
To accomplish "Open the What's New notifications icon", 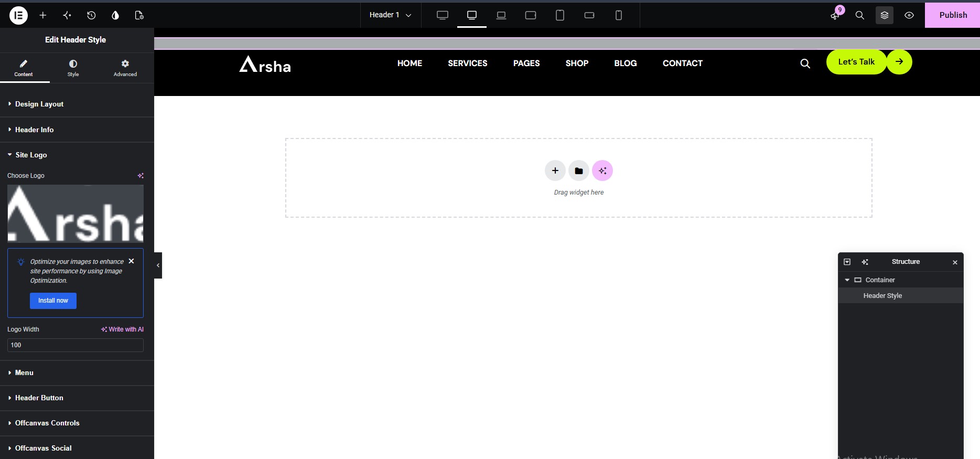I will [x=835, y=15].
